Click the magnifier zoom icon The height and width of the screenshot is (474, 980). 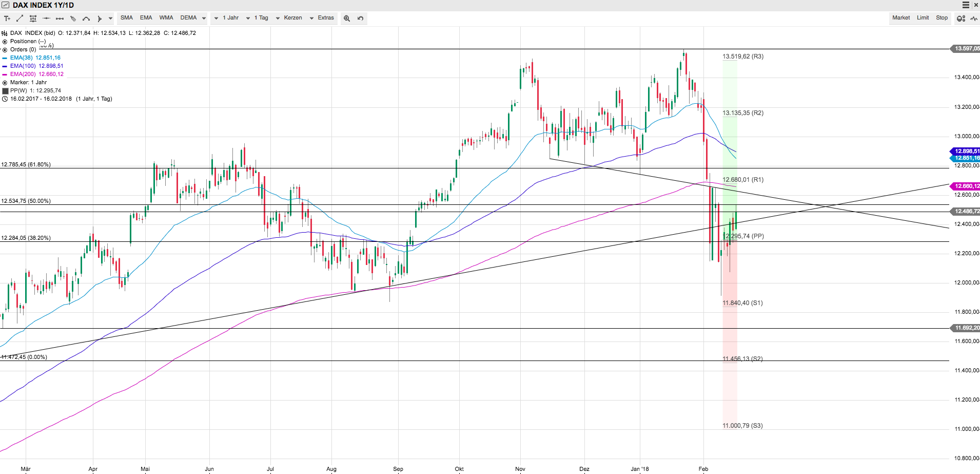click(x=347, y=18)
